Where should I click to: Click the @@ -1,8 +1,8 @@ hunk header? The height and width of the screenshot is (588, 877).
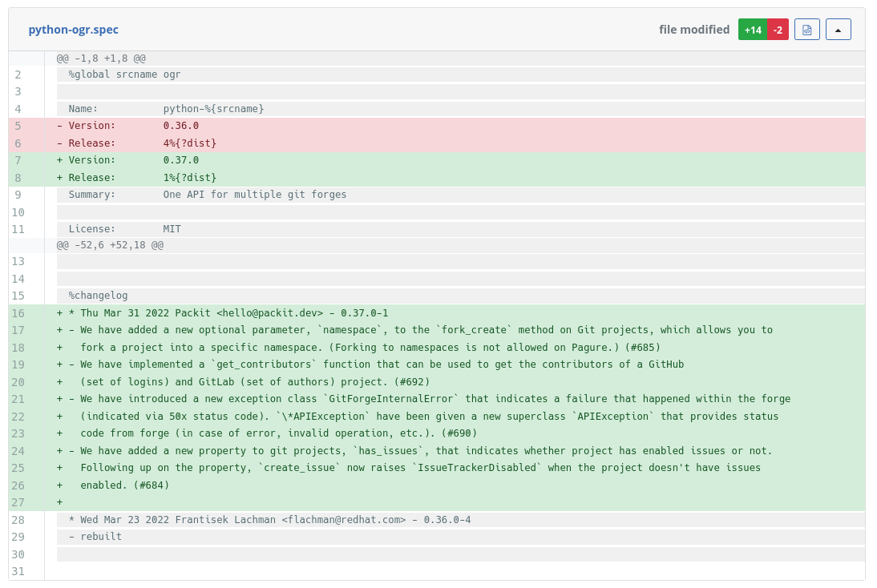(101, 58)
